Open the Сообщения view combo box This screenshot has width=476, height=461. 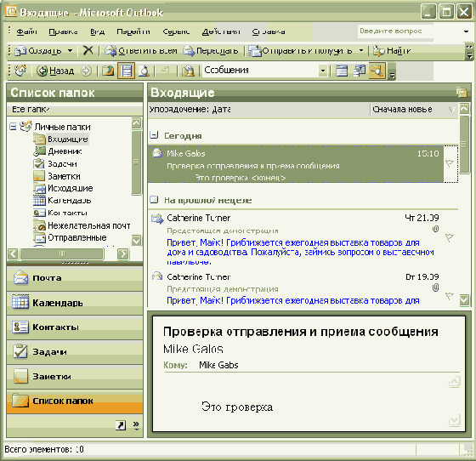264,71
